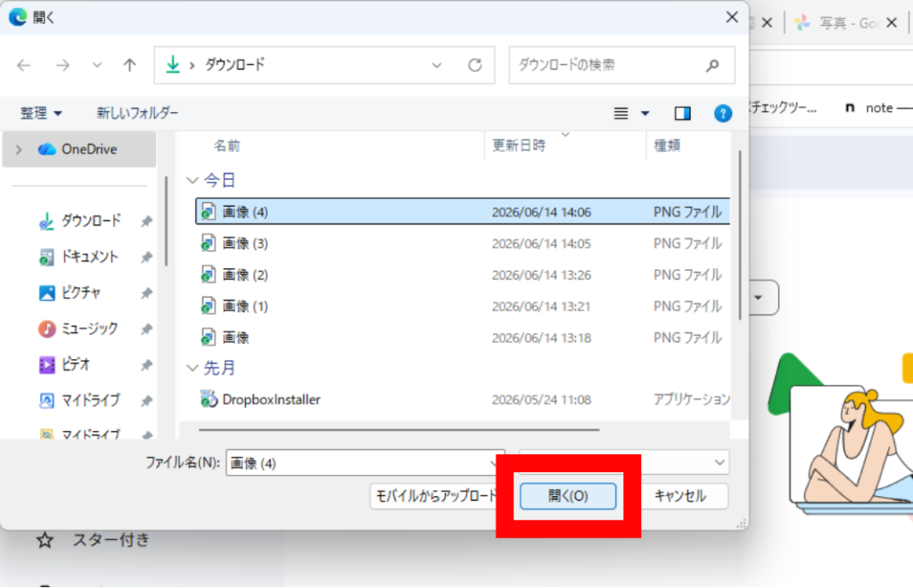Select ピクチャ in the sidebar

(x=81, y=292)
